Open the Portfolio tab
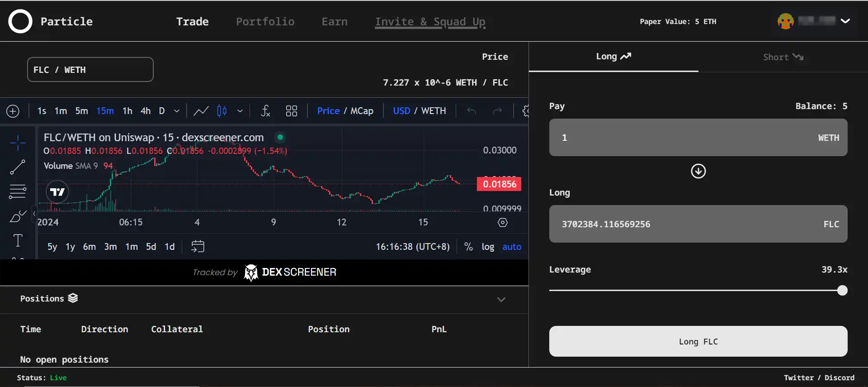This screenshot has height=387, width=868. click(265, 21)
